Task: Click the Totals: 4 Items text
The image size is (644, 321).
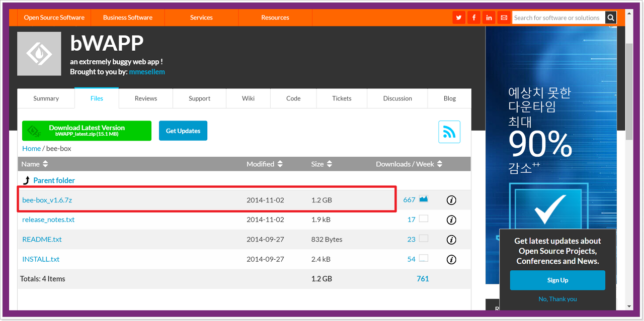Action: click(x=43, y=279)
